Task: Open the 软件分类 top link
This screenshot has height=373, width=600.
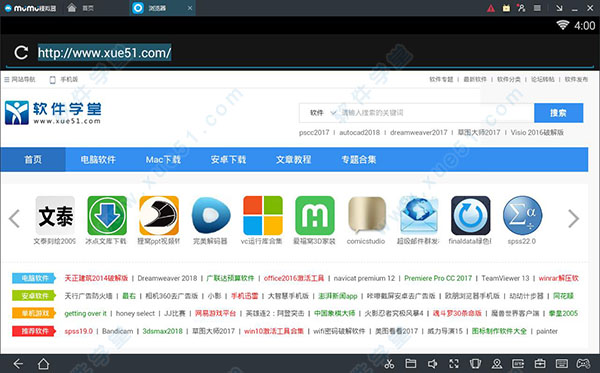Action: [509, 79]
